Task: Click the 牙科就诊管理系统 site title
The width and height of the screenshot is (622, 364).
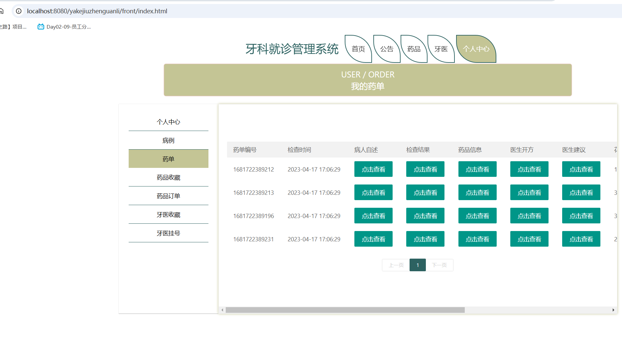Action: pyautogui.click(x=292, y=49)
